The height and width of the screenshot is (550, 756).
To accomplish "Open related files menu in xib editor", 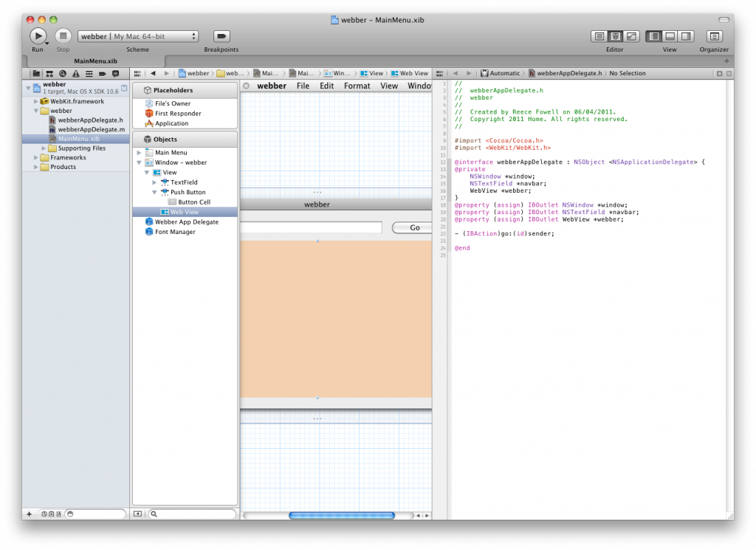I will 137,73.
